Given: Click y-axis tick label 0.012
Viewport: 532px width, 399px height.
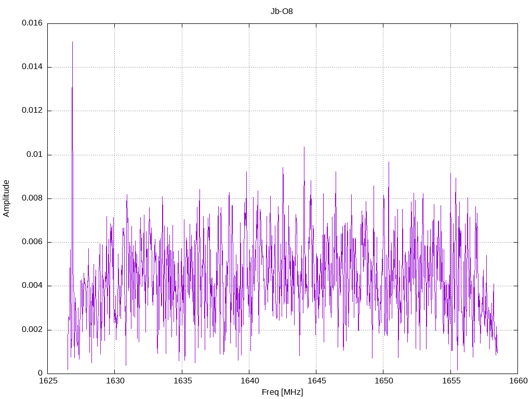Looking at the screenshot, I should tap(32, 111).
